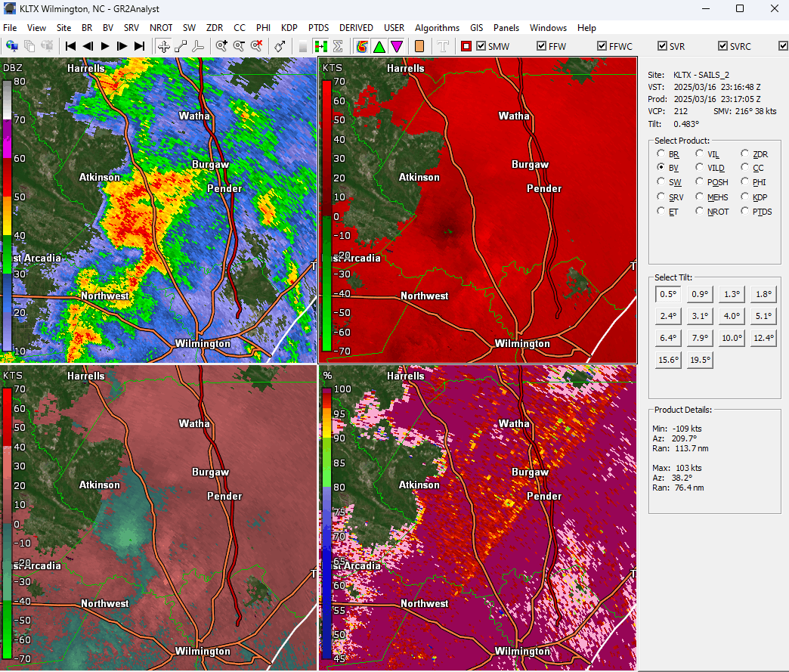
Task: Click the zoom out magnifier icon
Action: pos(239,46)
